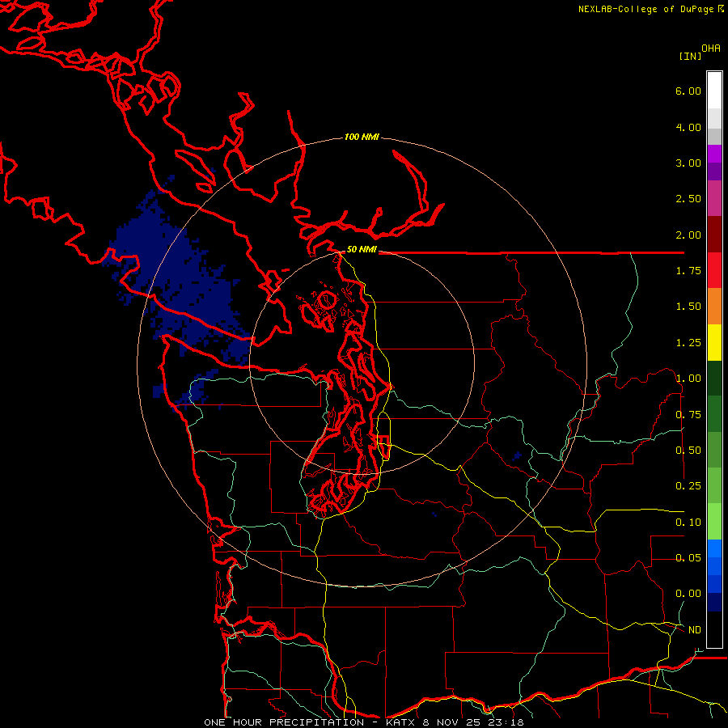Click the 0.75 legend value
This screenshot has height=728, width=728.
pyautogui.click(x=688, y=415)
